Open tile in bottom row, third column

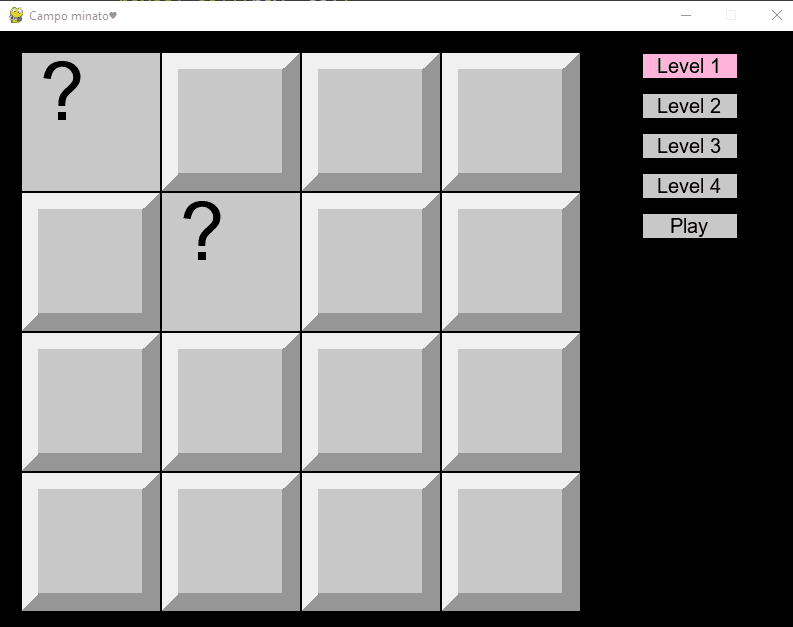click(371, 542)
